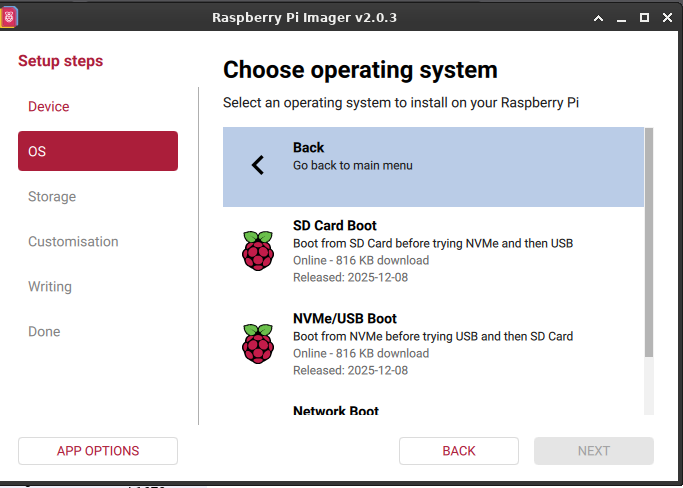Roll up window with title bar arrow

pyautogui.click(x=598, y=18)
